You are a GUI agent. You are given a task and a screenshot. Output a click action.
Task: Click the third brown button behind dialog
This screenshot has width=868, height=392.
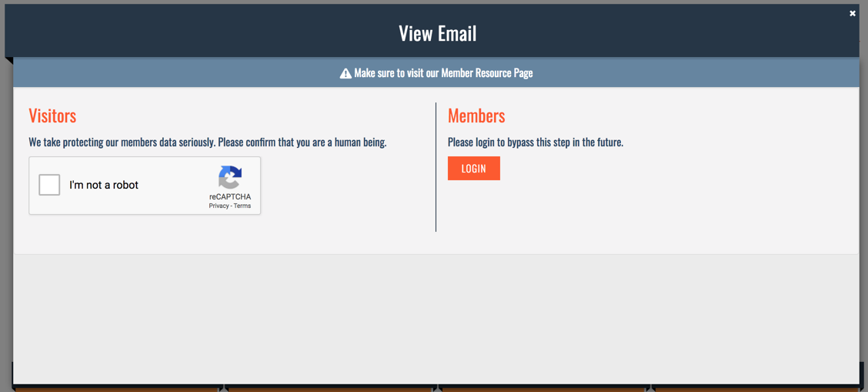[x=543, y=389]
